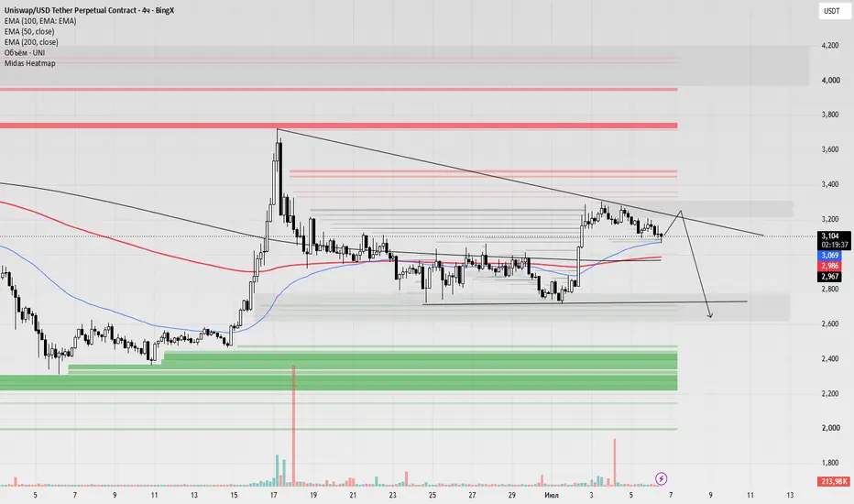Click the date 13 at right end of time axis
This screenshot has width=854, height=504.
(790, 495)
